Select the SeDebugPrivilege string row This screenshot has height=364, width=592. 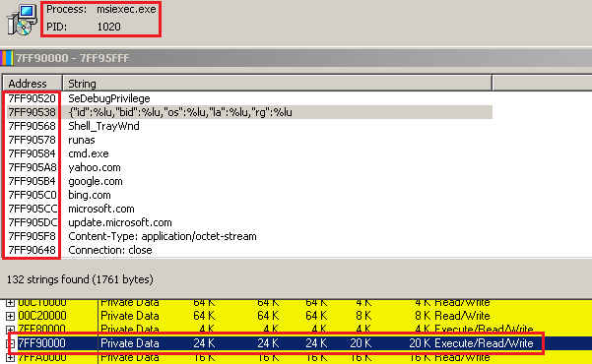109,98
